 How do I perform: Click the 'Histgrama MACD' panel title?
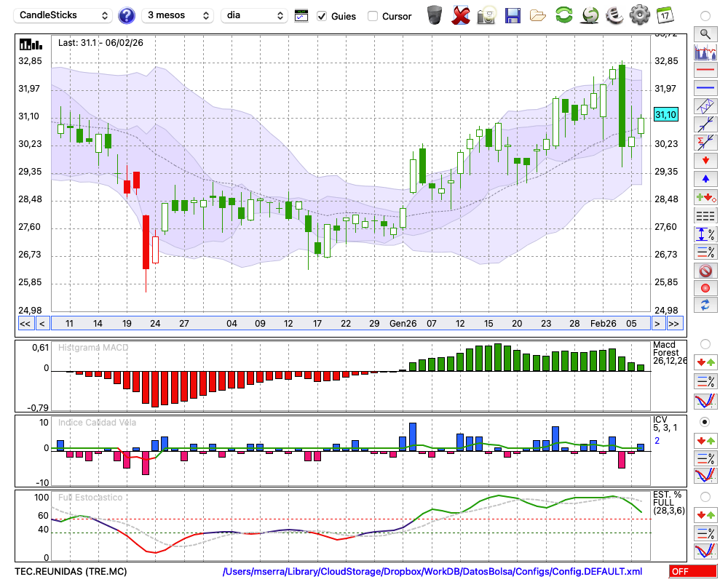(93, 348)
